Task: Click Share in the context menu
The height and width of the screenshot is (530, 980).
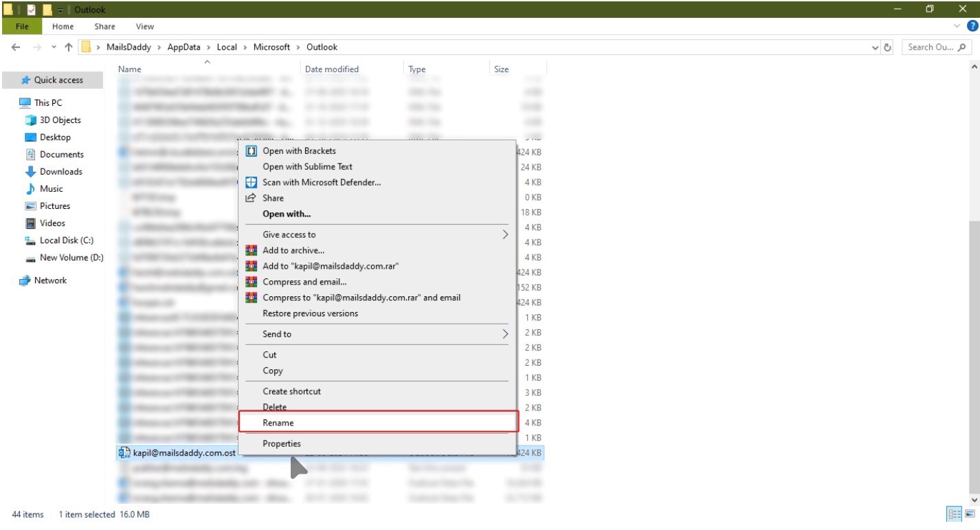Action: pyautogui.click(x=377, y=198)
